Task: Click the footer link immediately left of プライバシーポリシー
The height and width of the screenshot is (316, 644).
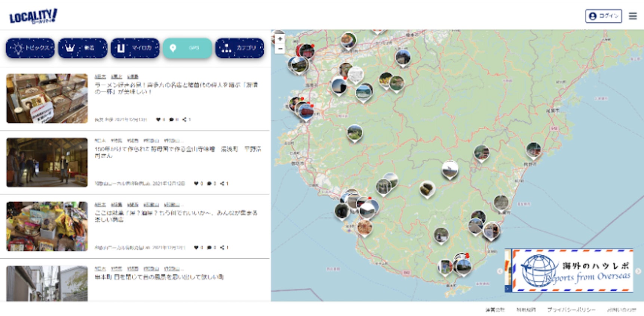Action: point(526,310)
